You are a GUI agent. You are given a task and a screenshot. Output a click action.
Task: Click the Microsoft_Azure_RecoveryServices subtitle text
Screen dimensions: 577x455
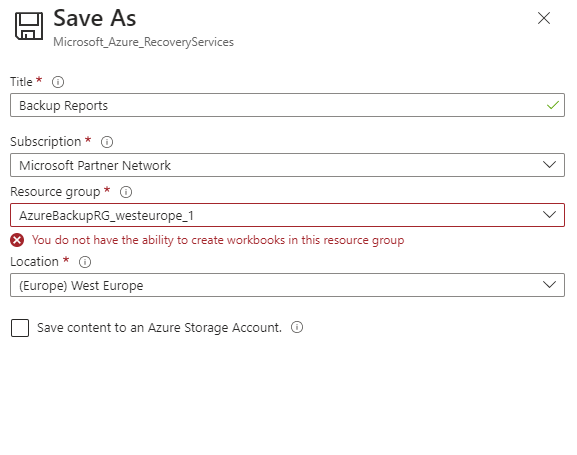[x=144, y=42]
